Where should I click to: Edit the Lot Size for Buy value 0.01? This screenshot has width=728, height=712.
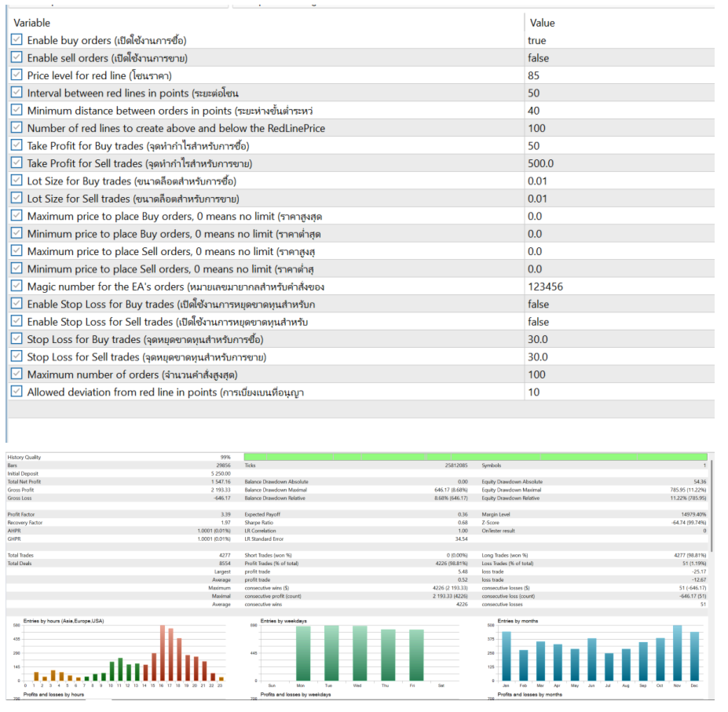(x=537, y=181)
